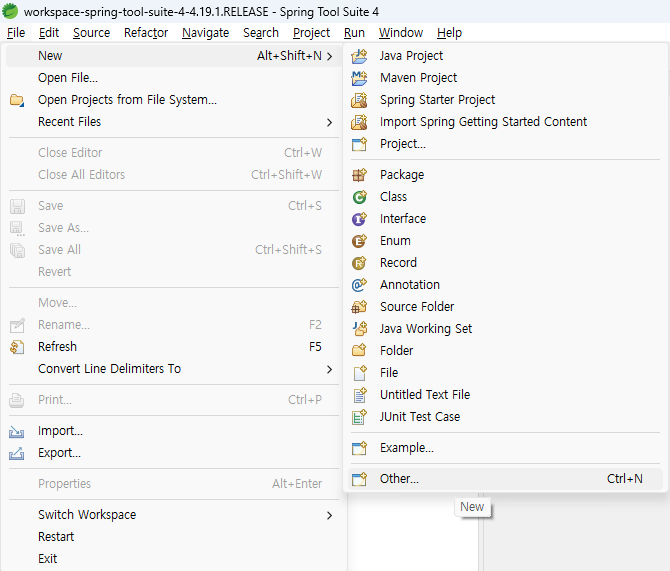Click the Enum icon

click(359, 241)
